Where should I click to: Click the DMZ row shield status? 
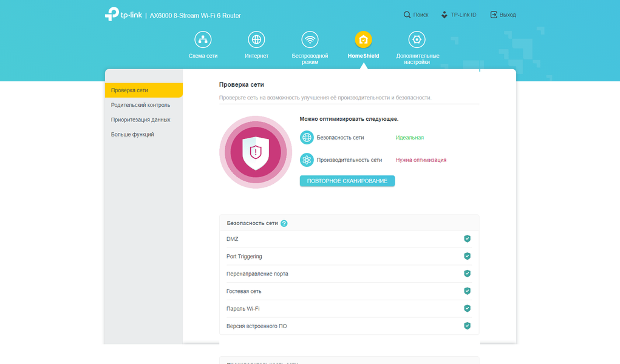(467, 238)
